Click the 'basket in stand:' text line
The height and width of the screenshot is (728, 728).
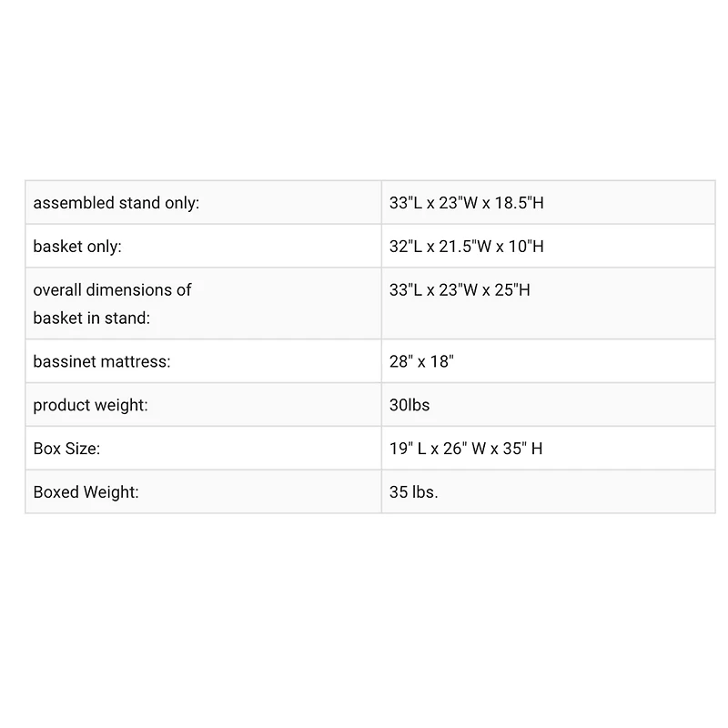(91, 318)
